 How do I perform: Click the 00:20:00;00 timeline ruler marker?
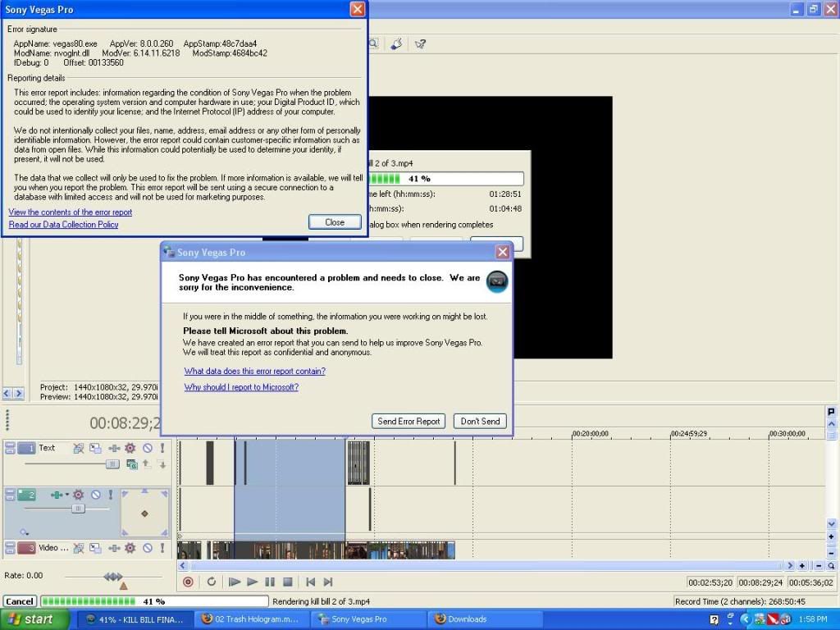coord(591,433)
